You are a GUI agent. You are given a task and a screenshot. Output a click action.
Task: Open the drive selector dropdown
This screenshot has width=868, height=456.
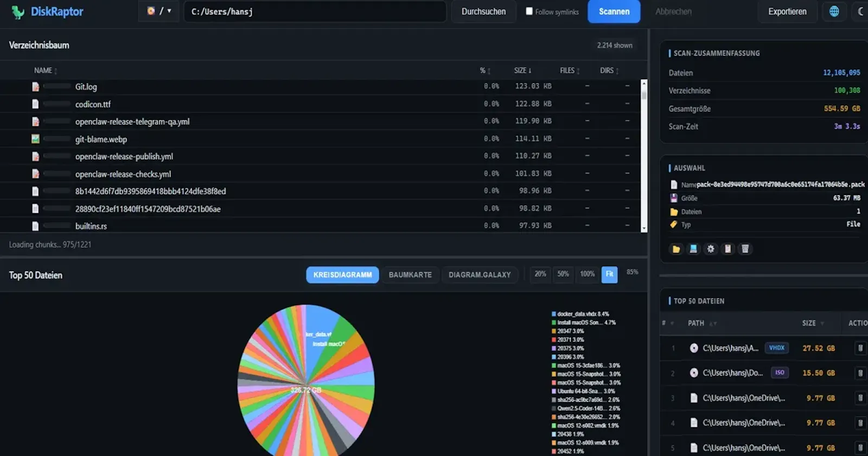pos(159,11)
